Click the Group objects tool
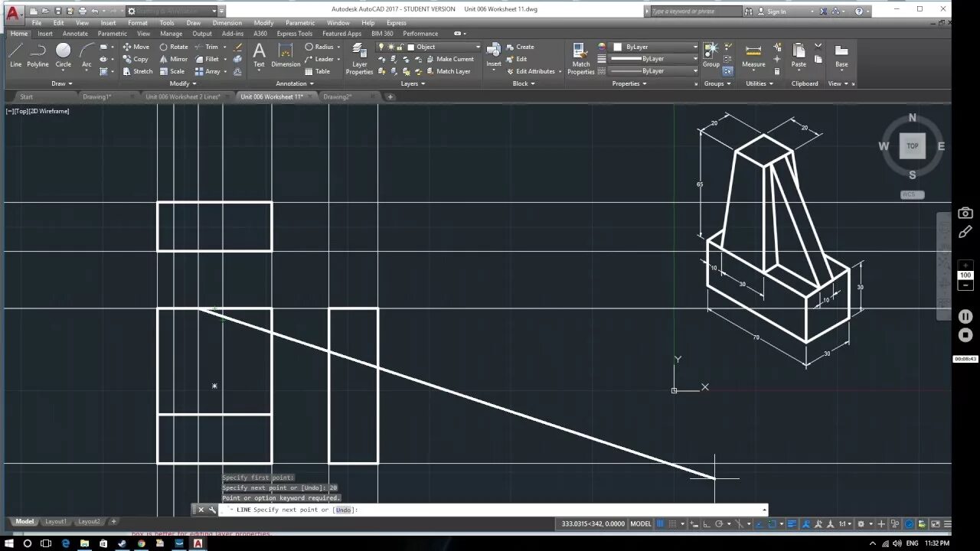The height and width of the screenshot is (551, 980). [711, 54]
